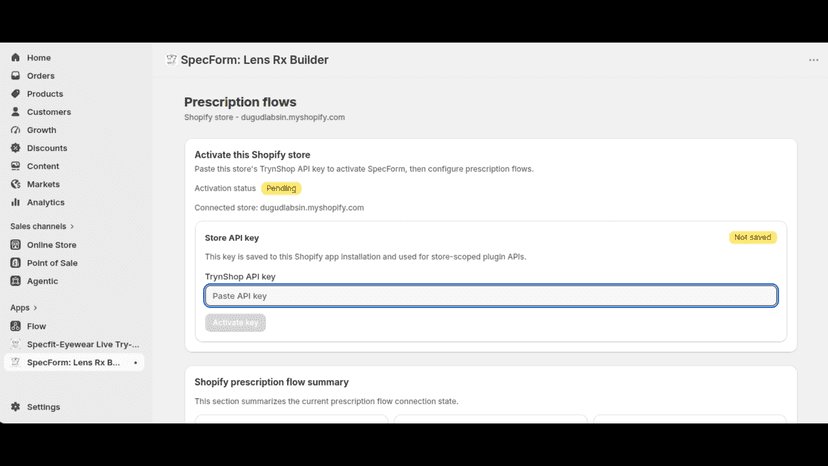Focus the Paste API key input field

coord(491,296)
